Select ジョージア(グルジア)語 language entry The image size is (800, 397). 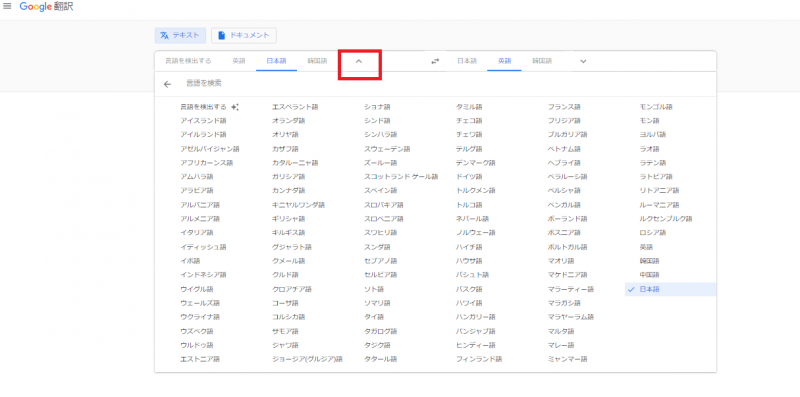pos(307,359)
